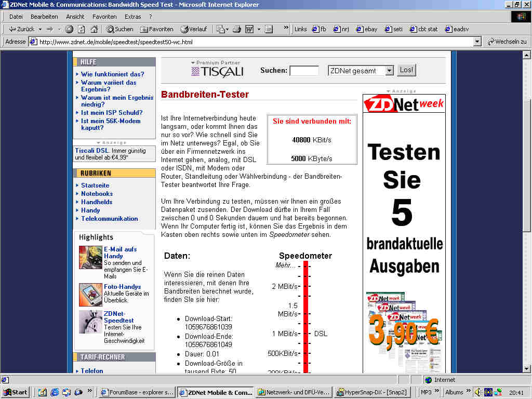The height and width of the screenshot is (399, 532).
Task: Open the Handhelds rubric link
Action: (x=96, y=202)
